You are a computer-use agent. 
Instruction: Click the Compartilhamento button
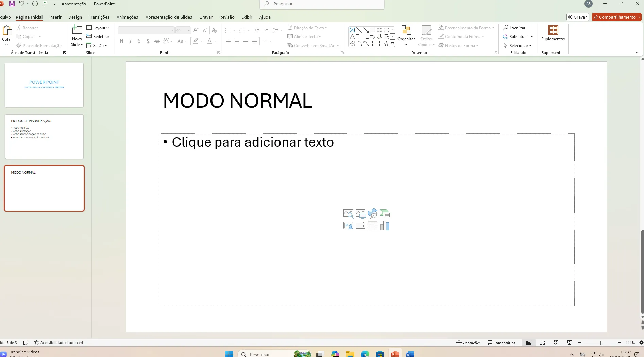tap(616, 17)
